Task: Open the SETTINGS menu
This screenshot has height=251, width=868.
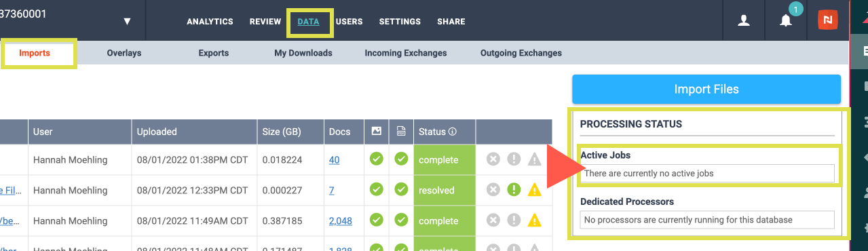Action: [x=400, y=22]
